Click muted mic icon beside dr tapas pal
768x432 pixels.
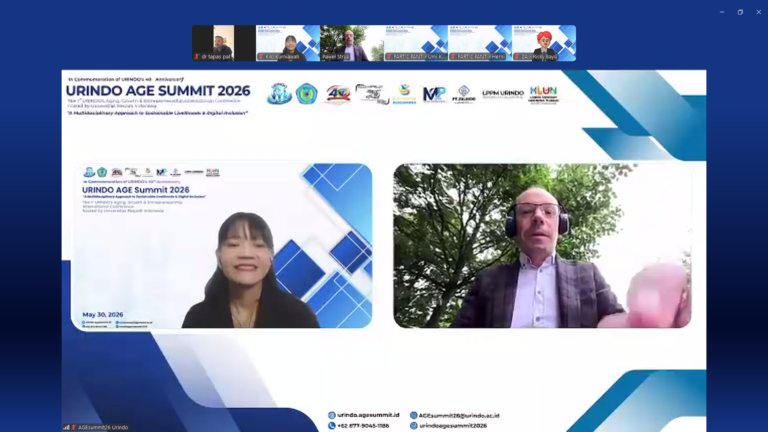point(197,57)
